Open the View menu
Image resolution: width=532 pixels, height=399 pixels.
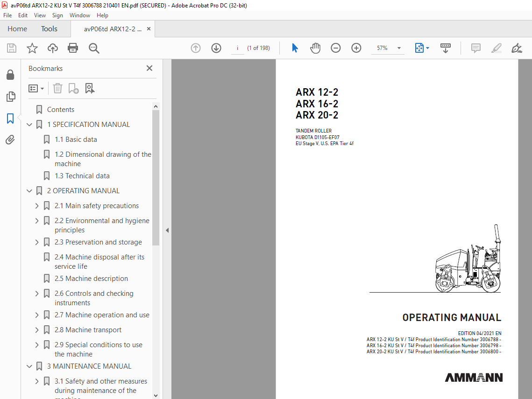point(40,15)
